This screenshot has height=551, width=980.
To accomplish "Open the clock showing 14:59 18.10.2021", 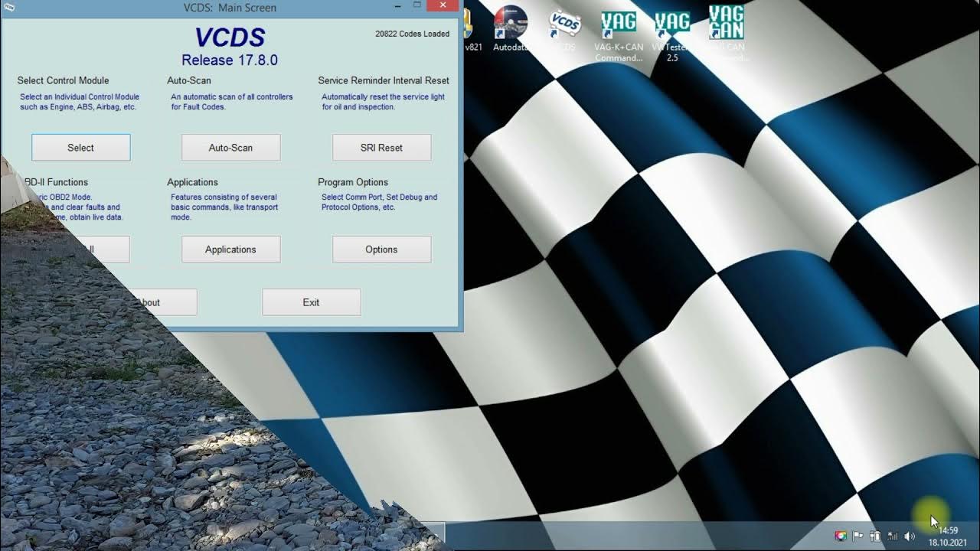I will [948, 536].
